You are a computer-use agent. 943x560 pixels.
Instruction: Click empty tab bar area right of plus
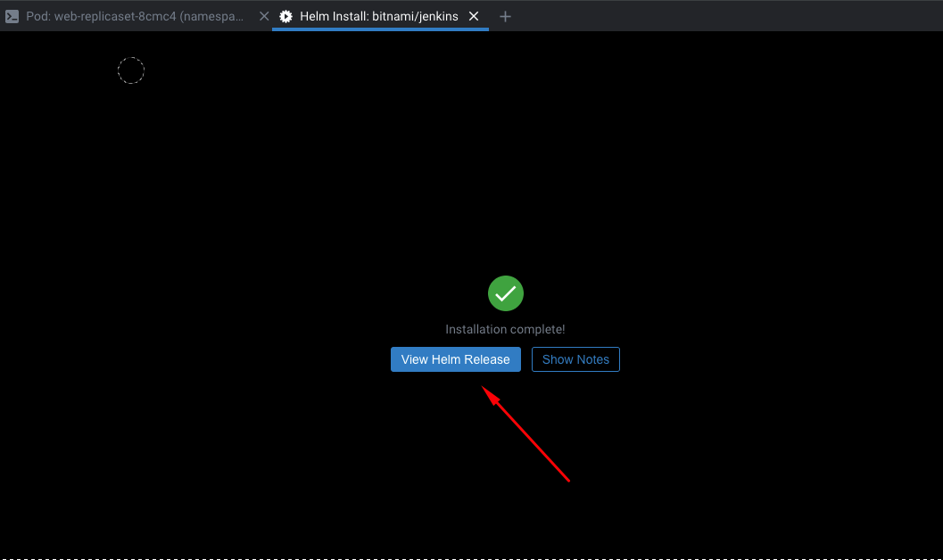tap(714, 16)
